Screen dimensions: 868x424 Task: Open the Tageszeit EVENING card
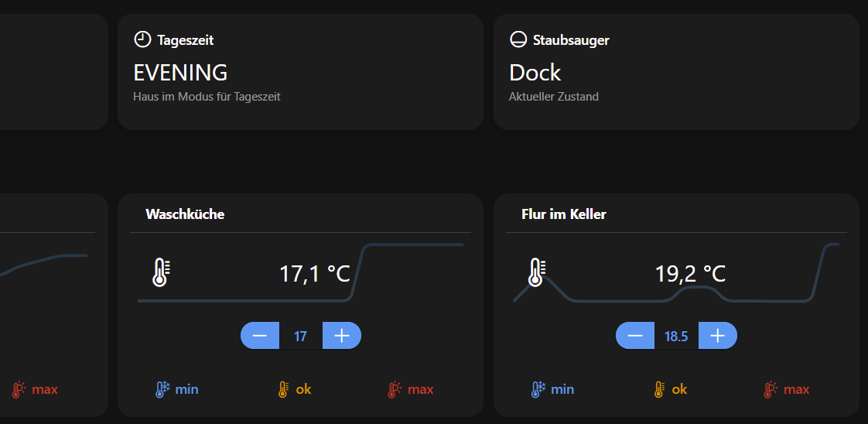pos(300,72)
